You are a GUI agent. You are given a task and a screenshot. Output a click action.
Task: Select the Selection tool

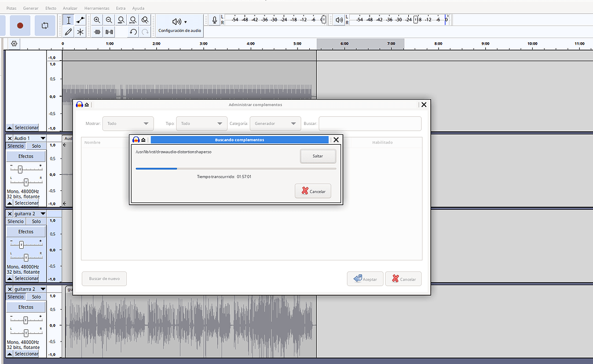(x=68, y=21)
